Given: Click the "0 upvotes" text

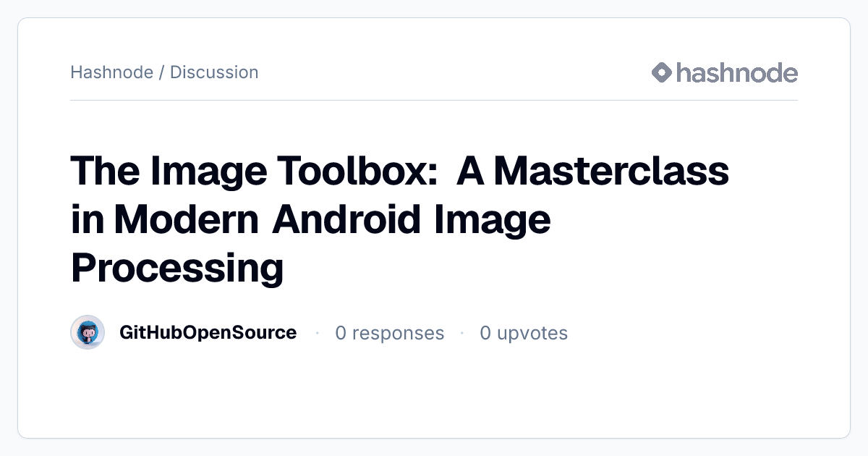Looking at the screenshot, I should coord(524,333).
